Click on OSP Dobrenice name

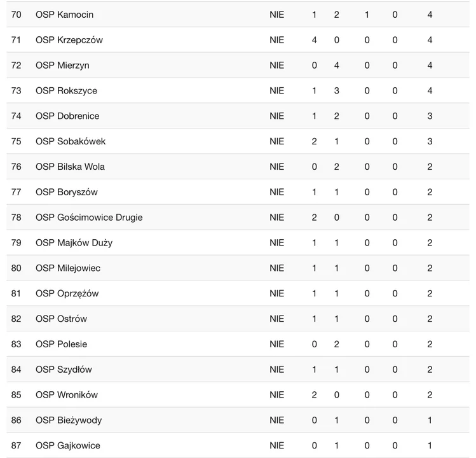[x=67, y=116]
